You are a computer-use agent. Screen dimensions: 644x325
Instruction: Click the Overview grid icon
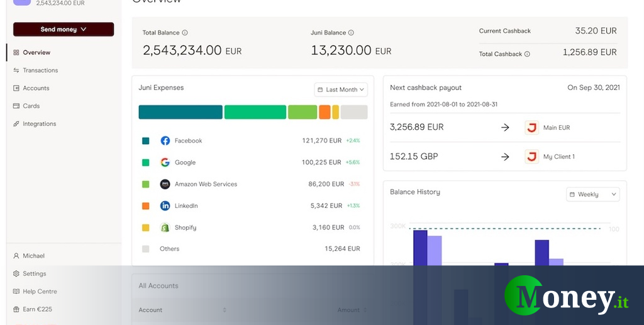(x=16, y=53)
